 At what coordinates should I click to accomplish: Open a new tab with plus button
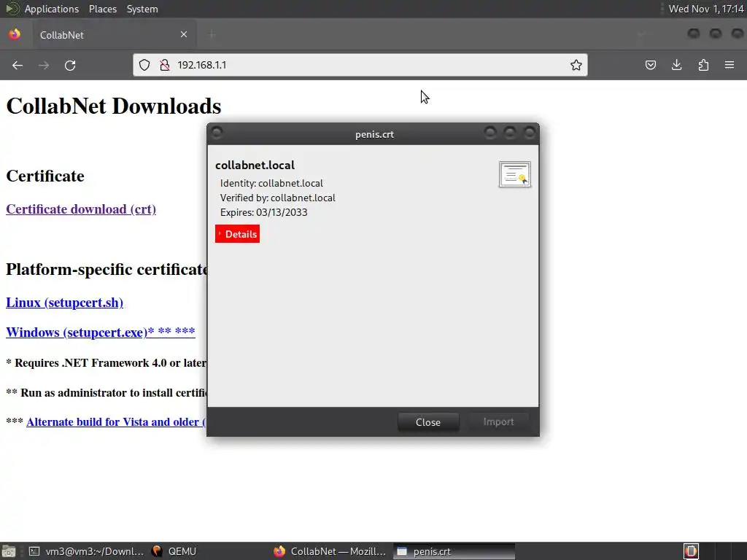click(212, 34)
